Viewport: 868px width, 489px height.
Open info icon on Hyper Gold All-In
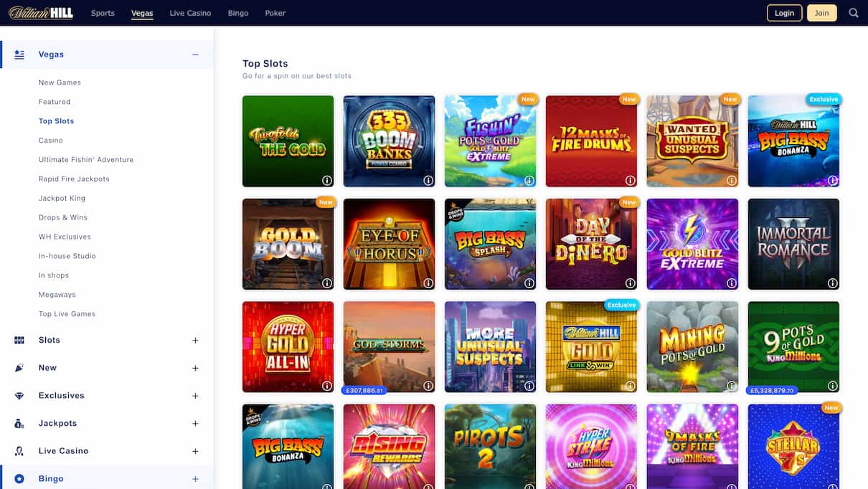(327, 386)
